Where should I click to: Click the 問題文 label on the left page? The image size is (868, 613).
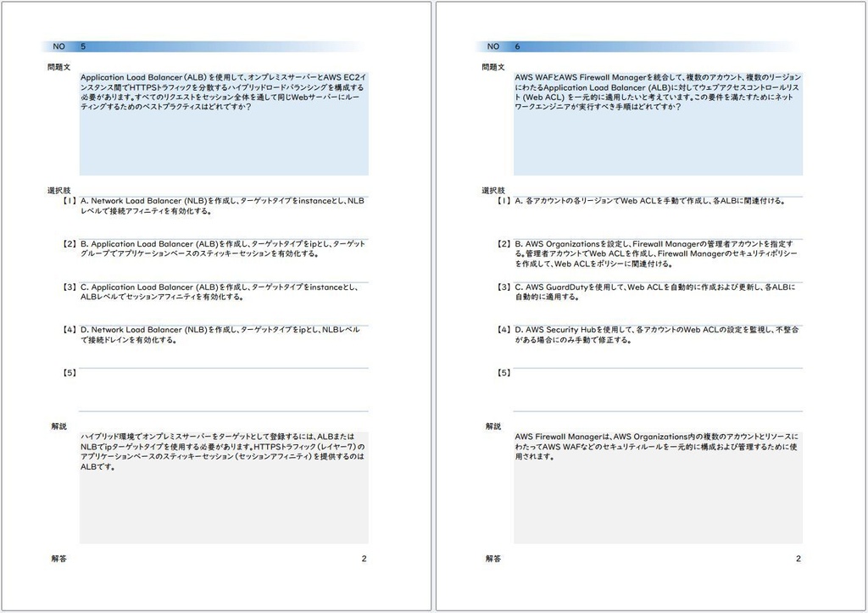point(58,67)
